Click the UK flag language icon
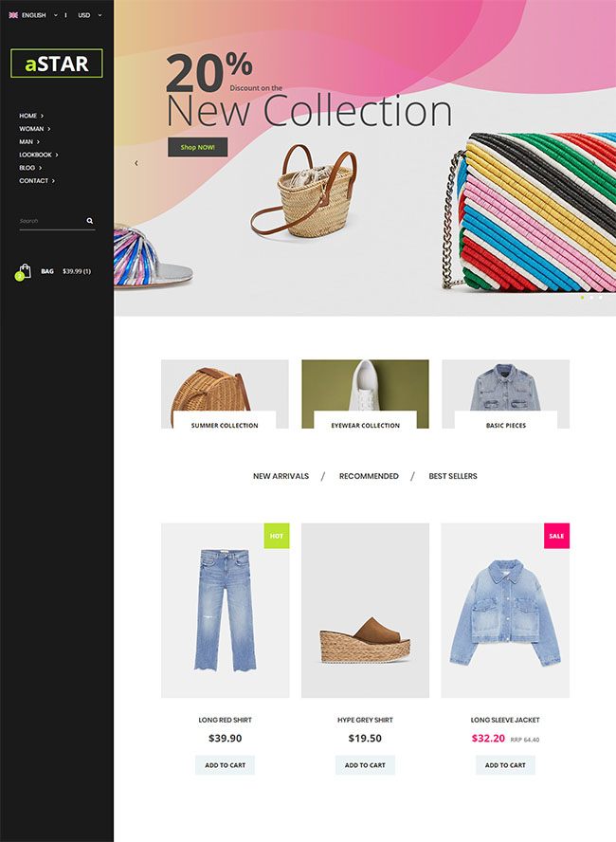Viewport: 616px width, 842px height. (x=13, y=15)
